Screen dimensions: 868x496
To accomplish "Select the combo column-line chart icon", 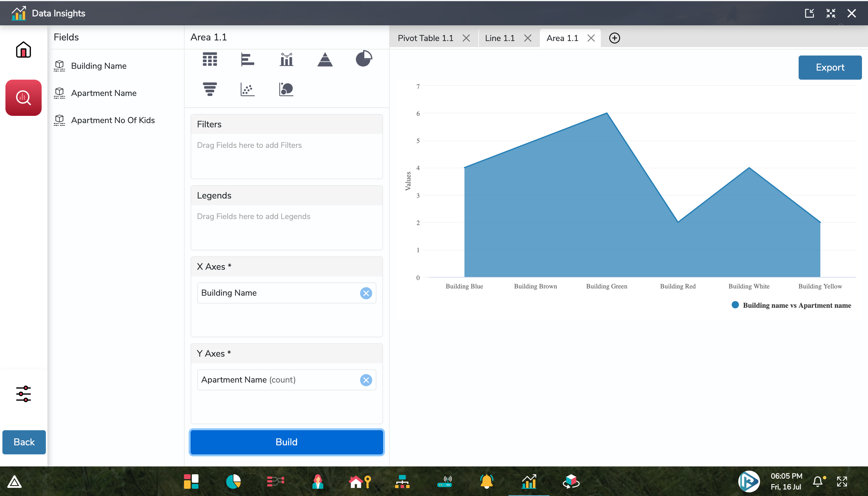I will tap(287, 59).
